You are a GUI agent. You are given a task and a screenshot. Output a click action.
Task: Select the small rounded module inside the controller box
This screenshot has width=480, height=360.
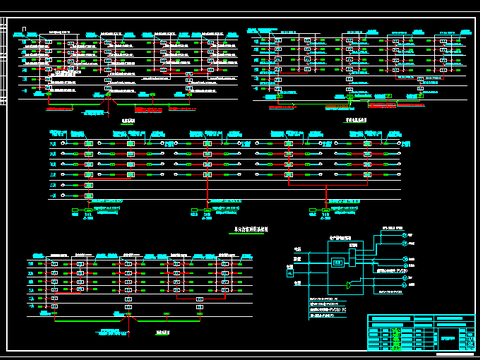(x=338, y=263)
